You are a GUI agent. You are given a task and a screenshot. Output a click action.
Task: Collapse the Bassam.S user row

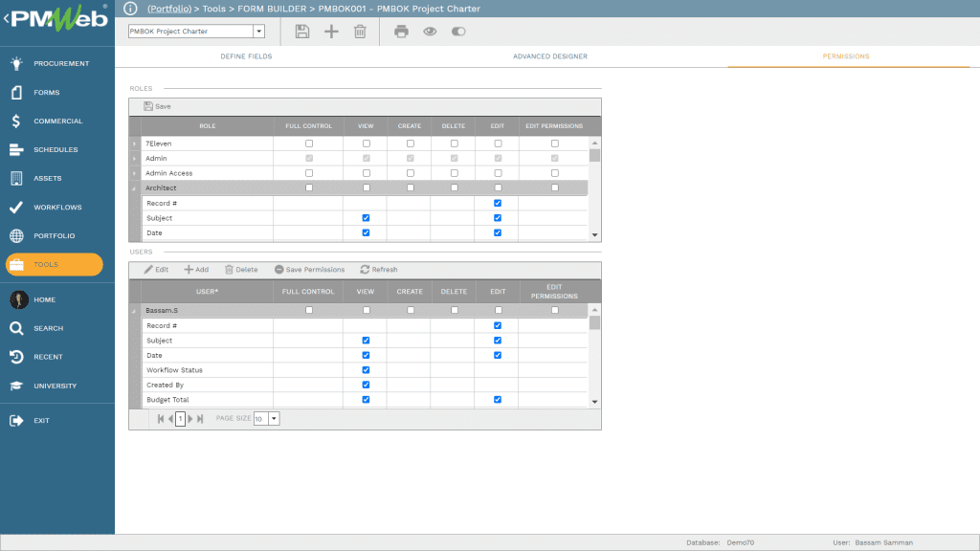coord(134,311)
